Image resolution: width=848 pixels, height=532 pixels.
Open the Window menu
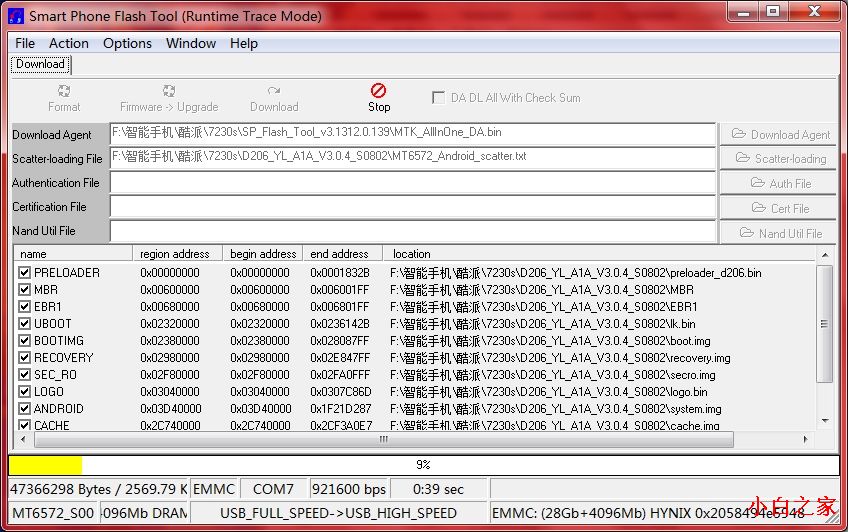point(191,43)
